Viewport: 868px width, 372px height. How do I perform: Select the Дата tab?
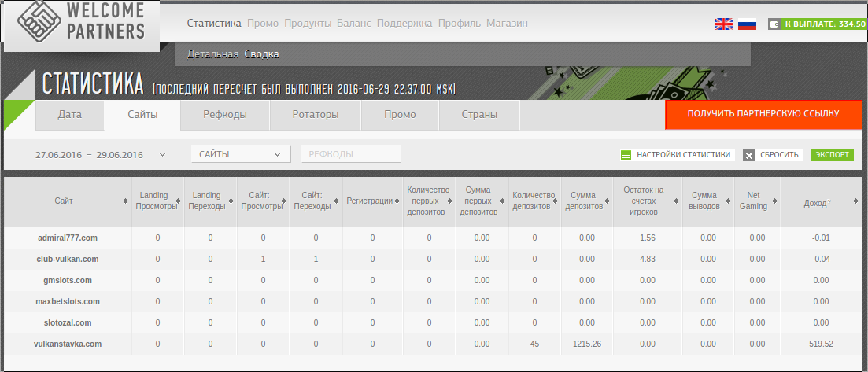coord(70,115)
